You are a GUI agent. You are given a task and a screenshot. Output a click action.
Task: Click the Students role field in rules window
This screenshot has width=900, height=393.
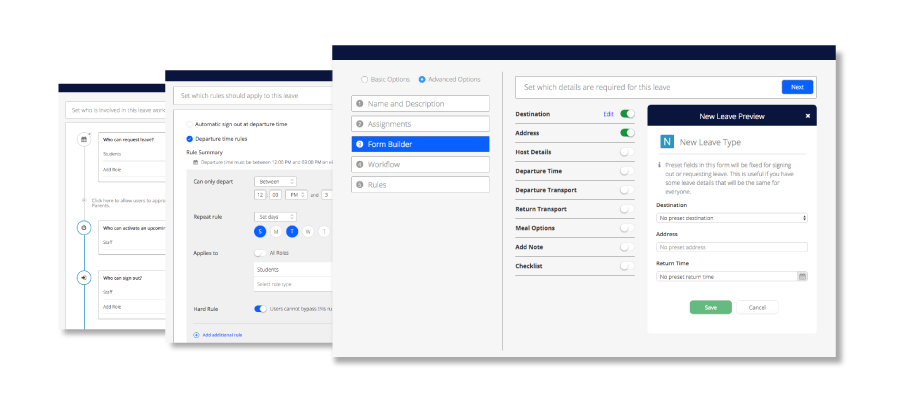point(293,270)
